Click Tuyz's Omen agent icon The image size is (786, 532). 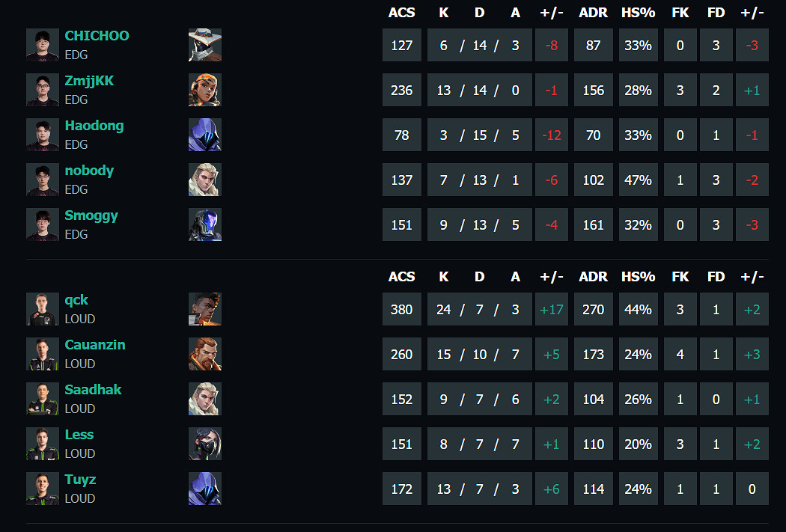[204, 489]
